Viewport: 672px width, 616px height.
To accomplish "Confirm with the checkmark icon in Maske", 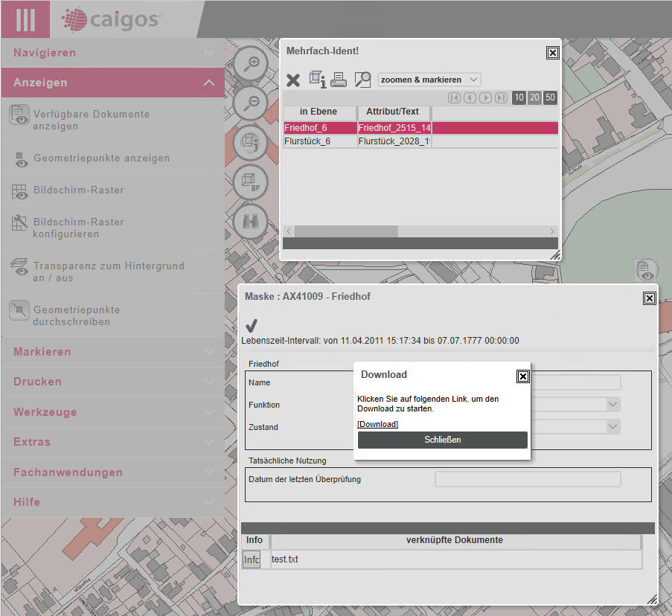I will click(252, 325).
